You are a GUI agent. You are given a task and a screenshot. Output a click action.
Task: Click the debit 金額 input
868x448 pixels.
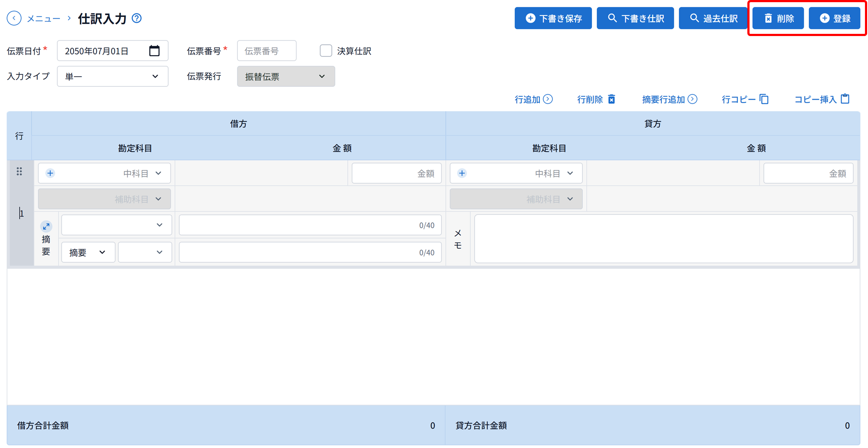point(397,173)
